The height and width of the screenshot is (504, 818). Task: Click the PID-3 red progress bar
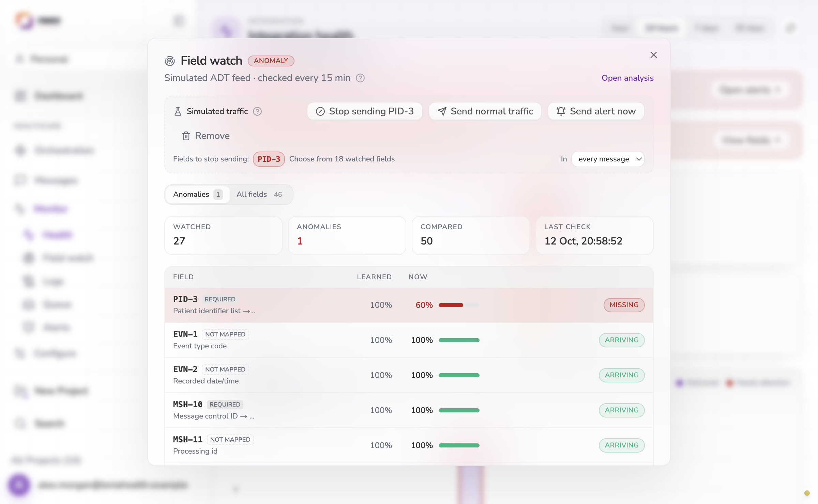pyautogui.click(x=459, y=305)
